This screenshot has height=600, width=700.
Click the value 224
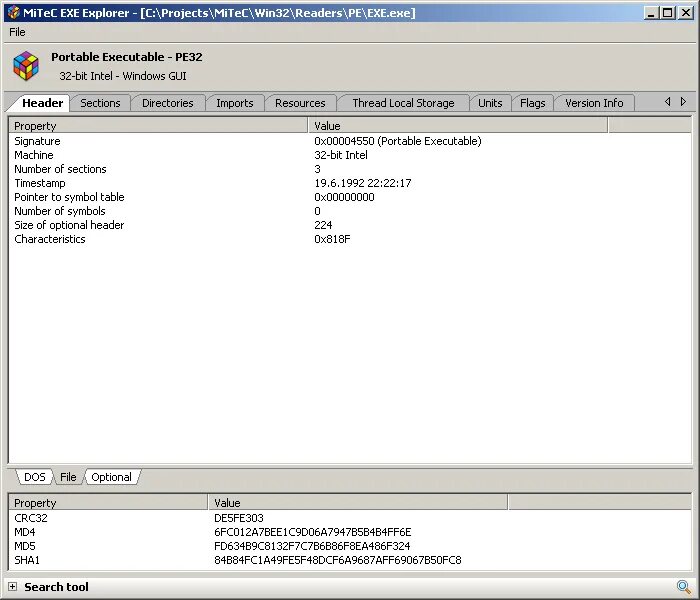[323, 225]
